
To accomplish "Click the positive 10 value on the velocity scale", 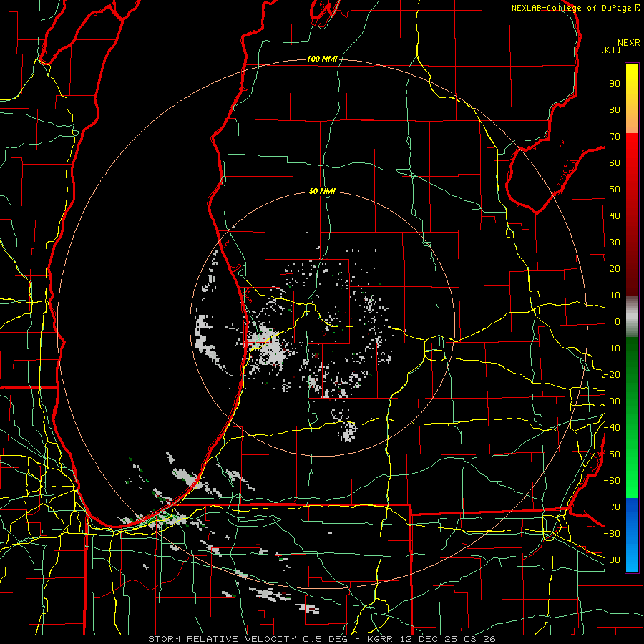I will point(615,296).
